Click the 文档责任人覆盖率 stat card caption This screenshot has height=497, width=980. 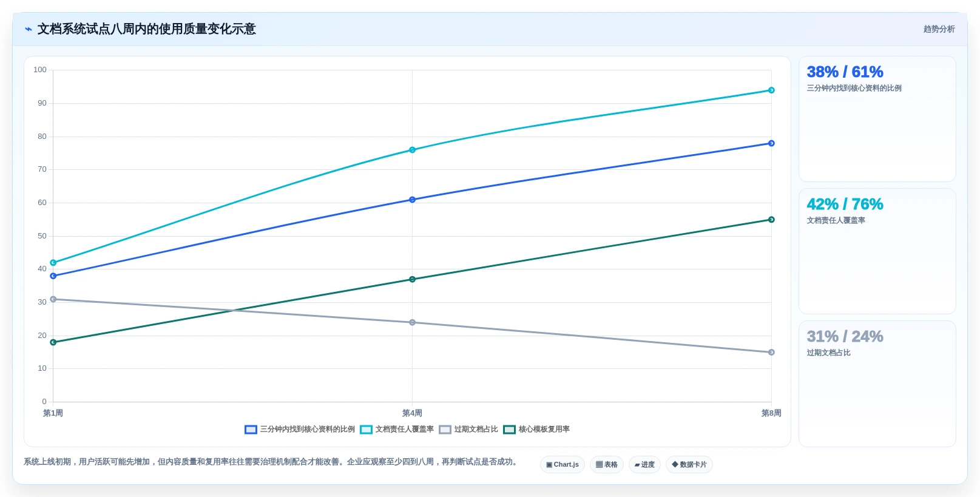(836, 220)
